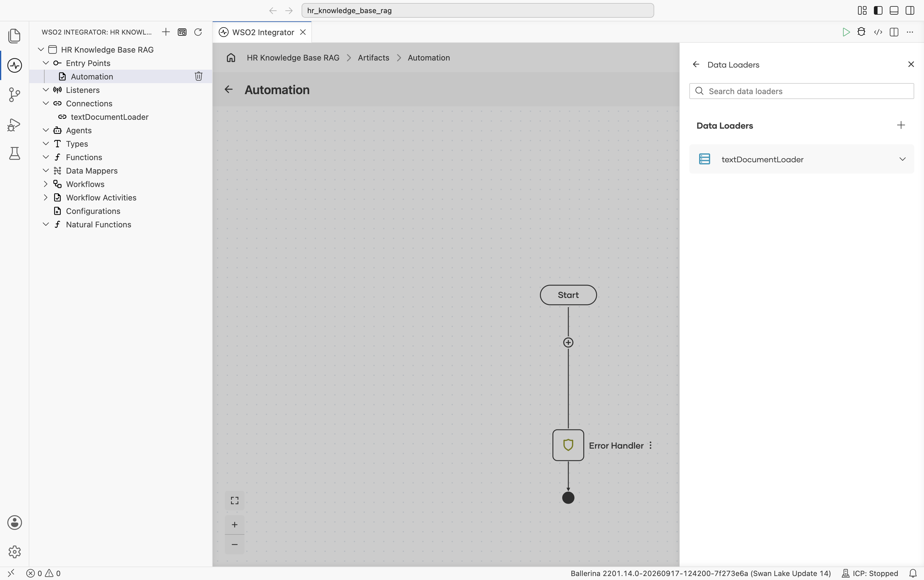The width and height of the screenshot is (924, 580).
Task: Zoom in on the diagram canvas
Action: (234, 524)
